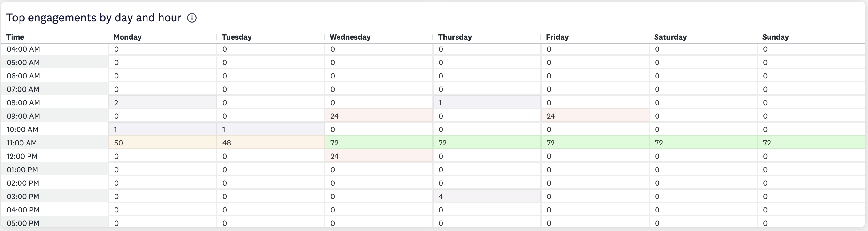The height and width of the screenshot is (231, 868).
Task: Select the Tuesday 10:00 AM cell showing 1
Action: coord(271,129)
